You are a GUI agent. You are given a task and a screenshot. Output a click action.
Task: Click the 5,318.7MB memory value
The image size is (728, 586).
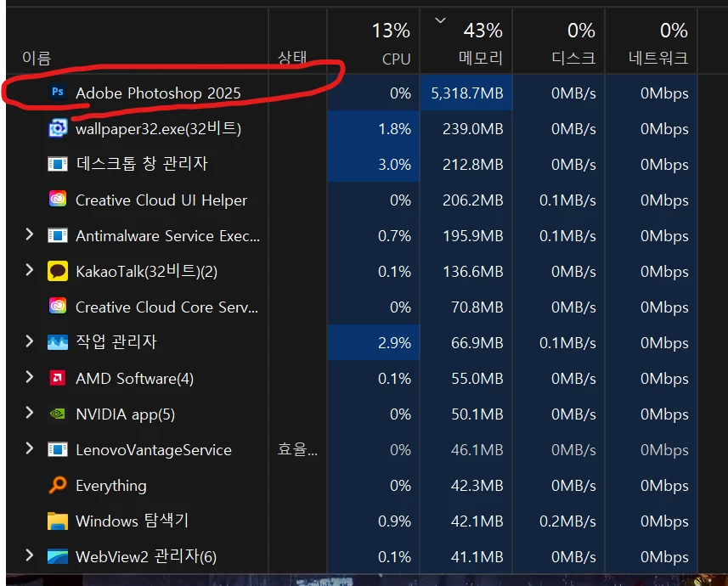point(466,93)
